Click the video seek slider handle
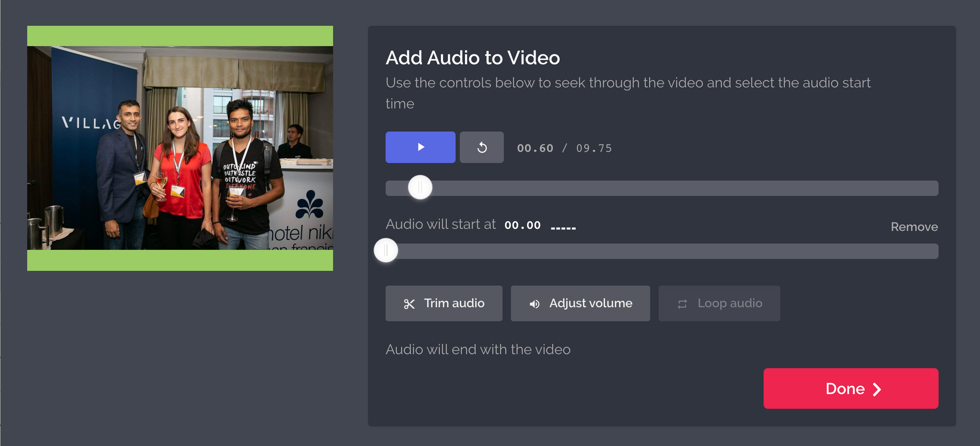Screen dimensions: 980x446 pyautogui.click(x=420, y=187)
